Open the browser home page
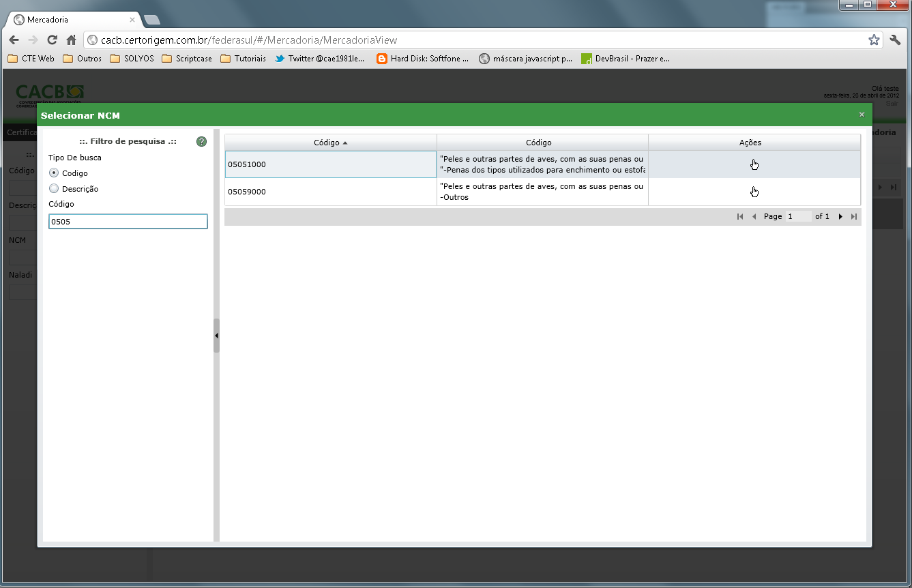 [71, 40]
